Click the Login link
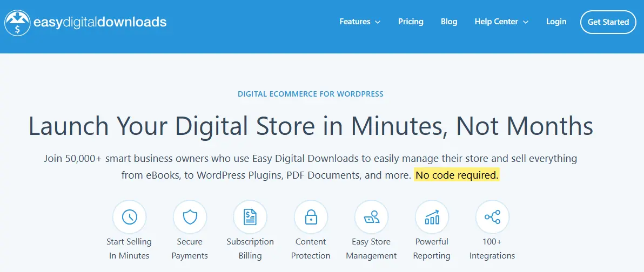This screenshot has height=272, width=644. pyautogui.click(x=556, y=22)
